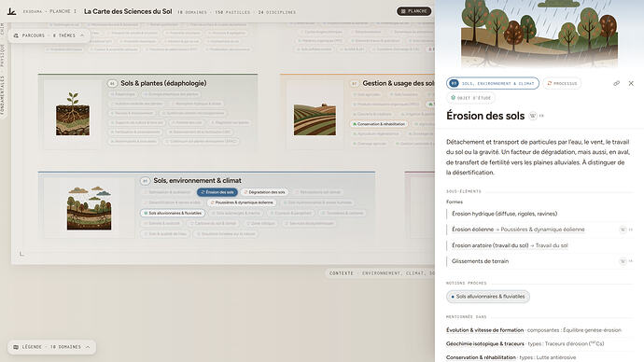644x362 pixels.
Task: Click the Exodama logo in the header
Action: point(11,11)
